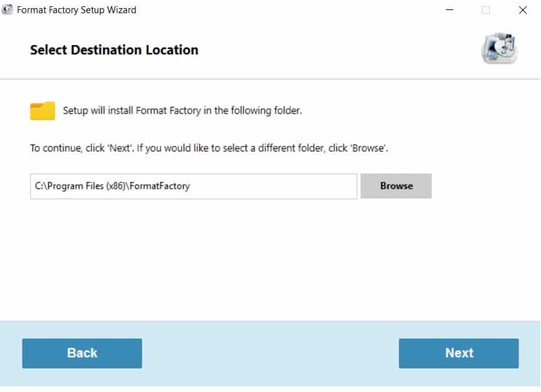Click the 'To continue, click Next' instruction line
Screen dimensions: 541x392
point(209,148)
